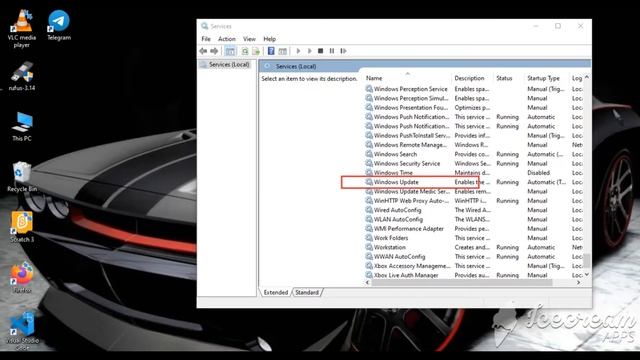Select the This PC desktop icon
The width and height of the screenshot is (640, 360).
22,127
